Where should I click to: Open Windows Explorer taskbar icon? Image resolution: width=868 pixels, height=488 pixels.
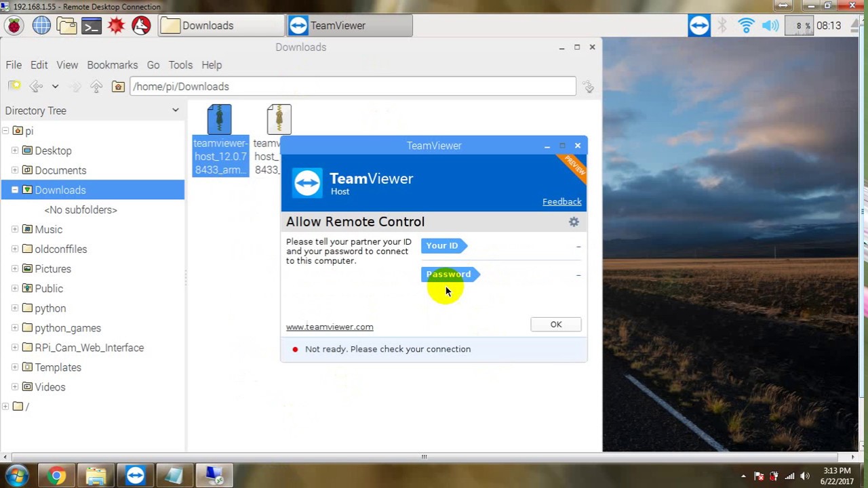pyautogui.click(x=96, y=476)
